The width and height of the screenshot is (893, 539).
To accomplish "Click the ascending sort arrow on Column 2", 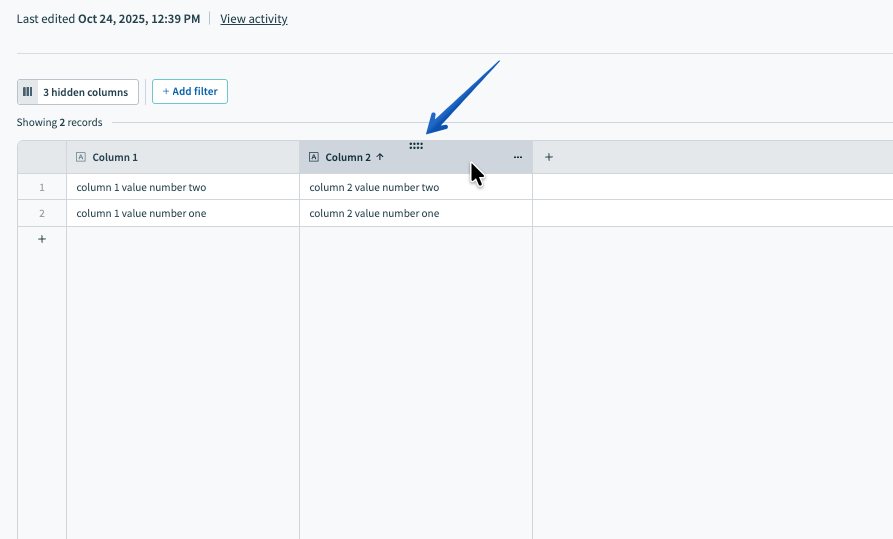I will (x=380, y=157).
